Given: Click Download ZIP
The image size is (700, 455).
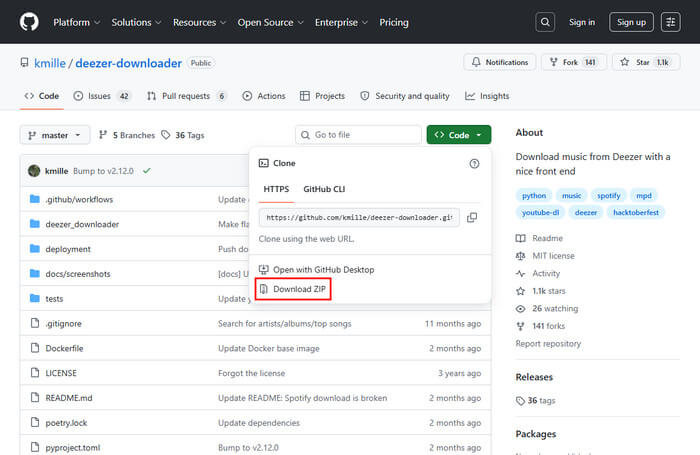Looking at the screenshot, I should (293, 289).
